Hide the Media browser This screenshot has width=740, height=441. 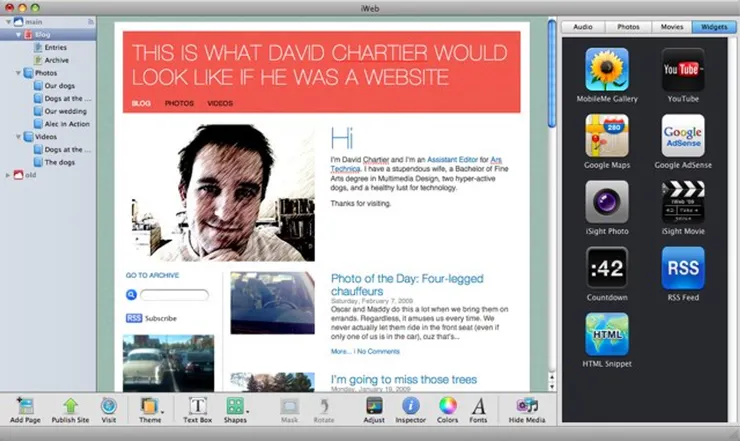click(527, 410)
